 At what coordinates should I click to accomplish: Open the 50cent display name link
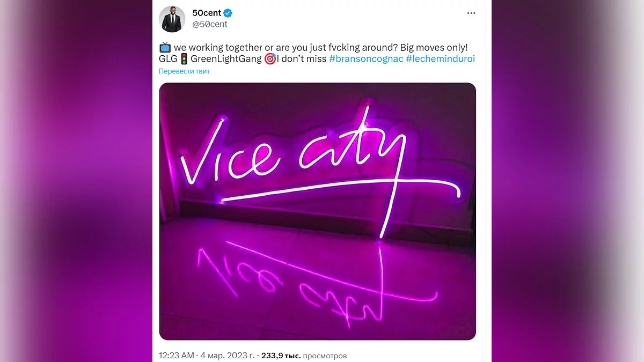coord(207,13)
